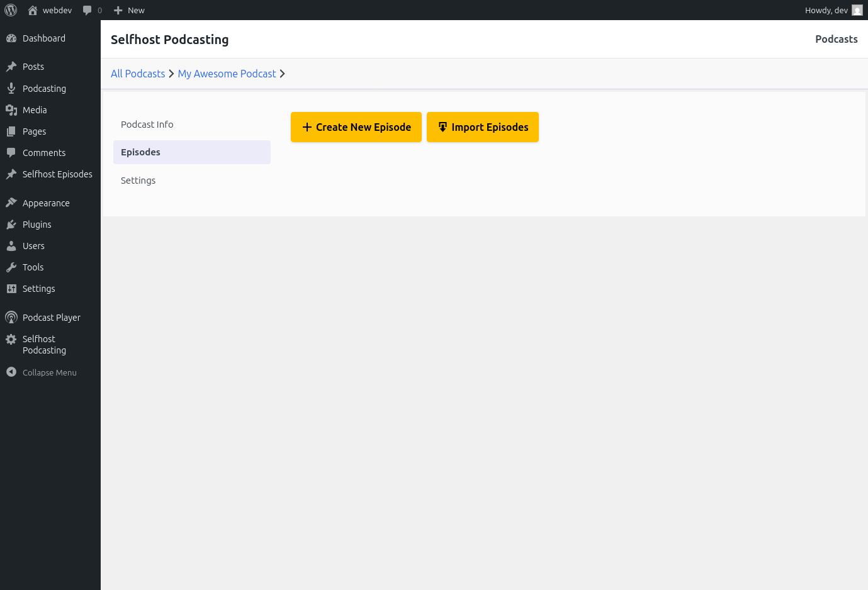Select the podcast Settings tab
The width and height of the screenshot is (868, 590).
click(192, 181)
